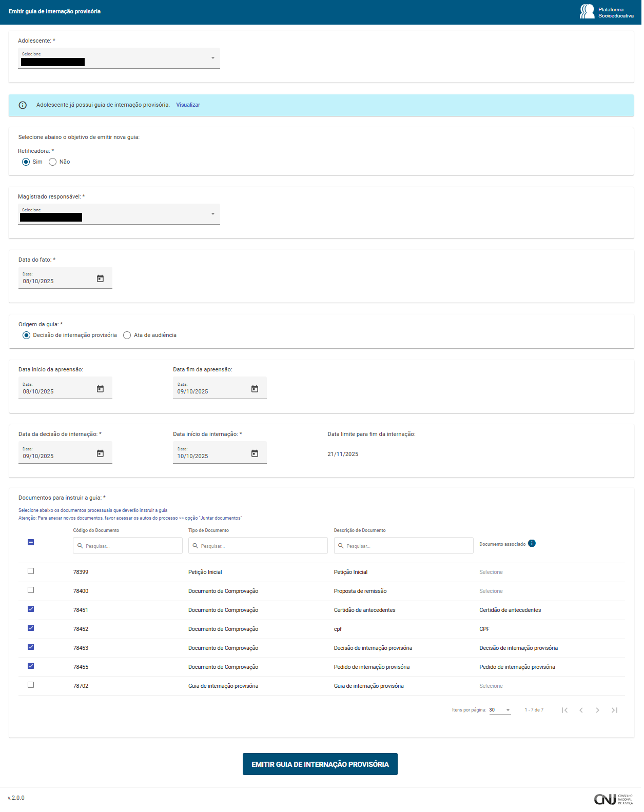This screenshot has width=644, height=812.
Task: Open associated document selector for 78400
Action: pyautogui.click(x=491, y=591)
